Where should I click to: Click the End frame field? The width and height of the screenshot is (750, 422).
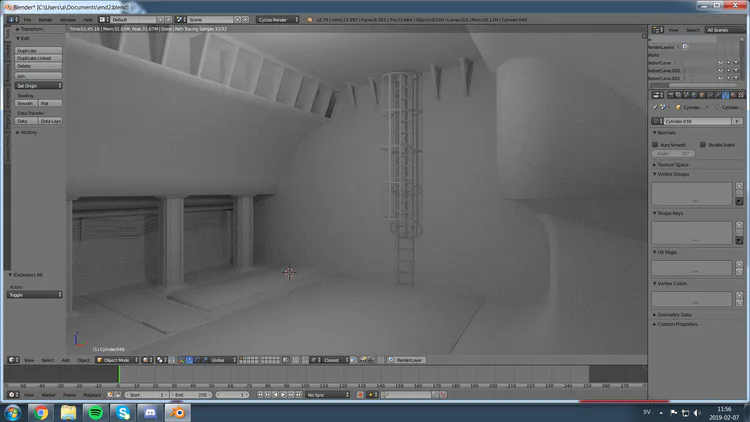[x=191, y=395]
